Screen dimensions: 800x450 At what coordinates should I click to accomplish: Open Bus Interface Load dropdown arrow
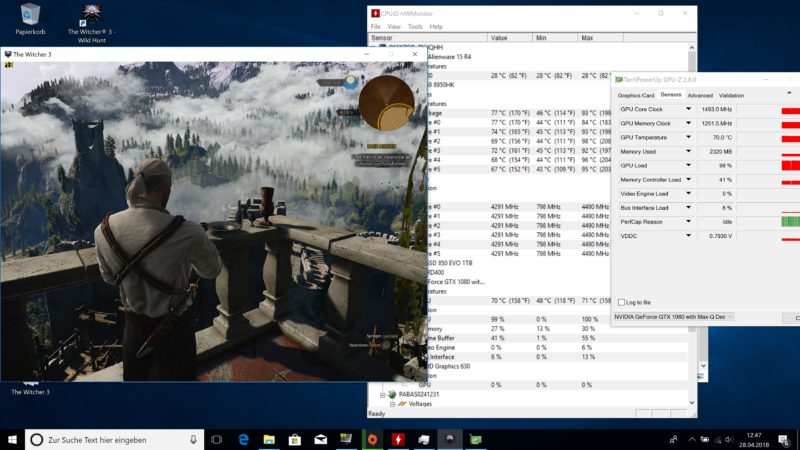coord(688,208)
